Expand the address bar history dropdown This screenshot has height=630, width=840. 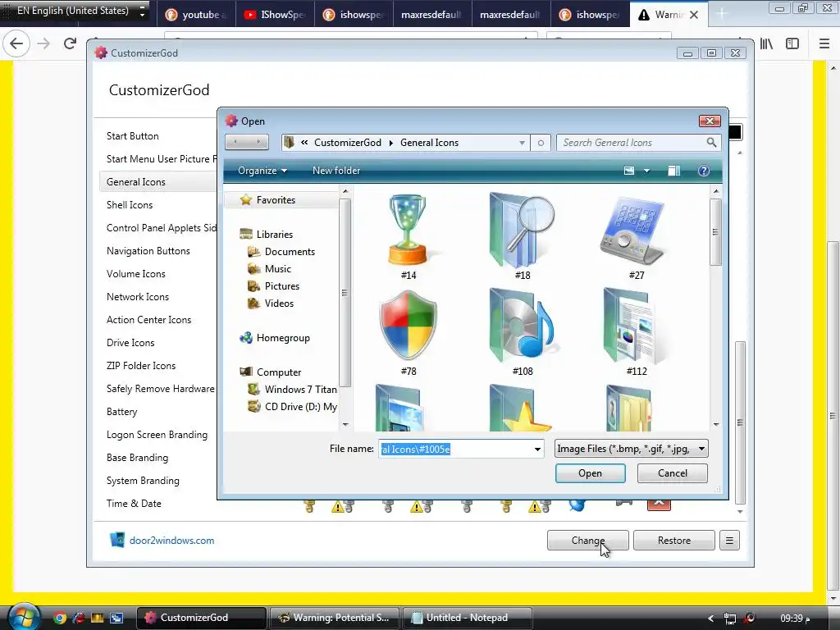coord(522,143)
